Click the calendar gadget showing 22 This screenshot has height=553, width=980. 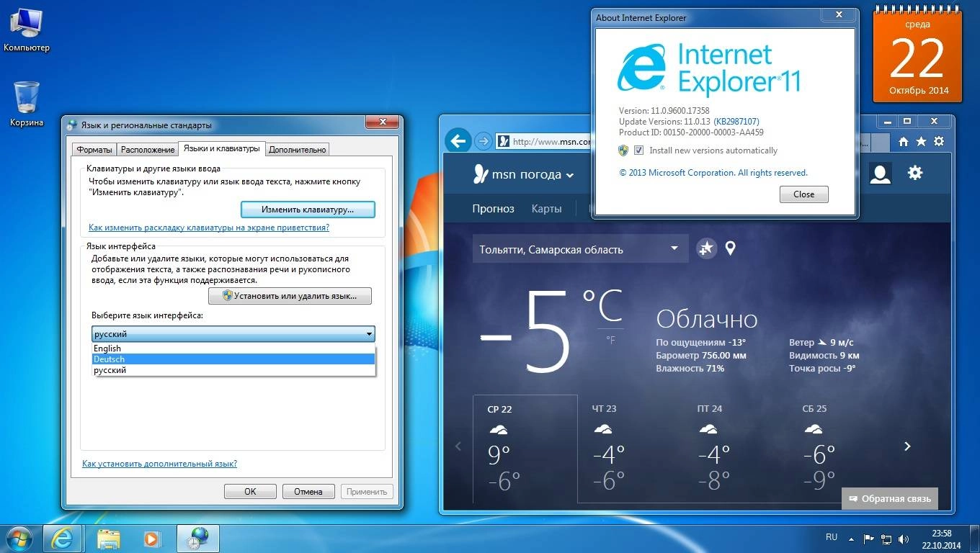(917, 56)
